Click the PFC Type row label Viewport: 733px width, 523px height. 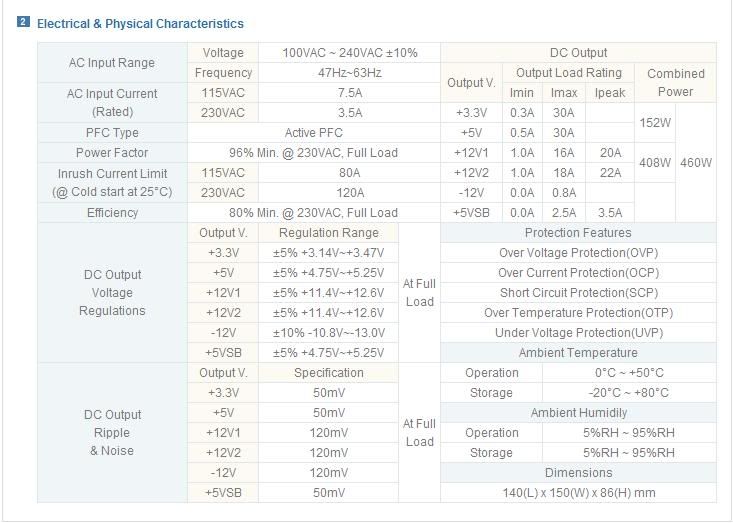click(x=112, y=133)
